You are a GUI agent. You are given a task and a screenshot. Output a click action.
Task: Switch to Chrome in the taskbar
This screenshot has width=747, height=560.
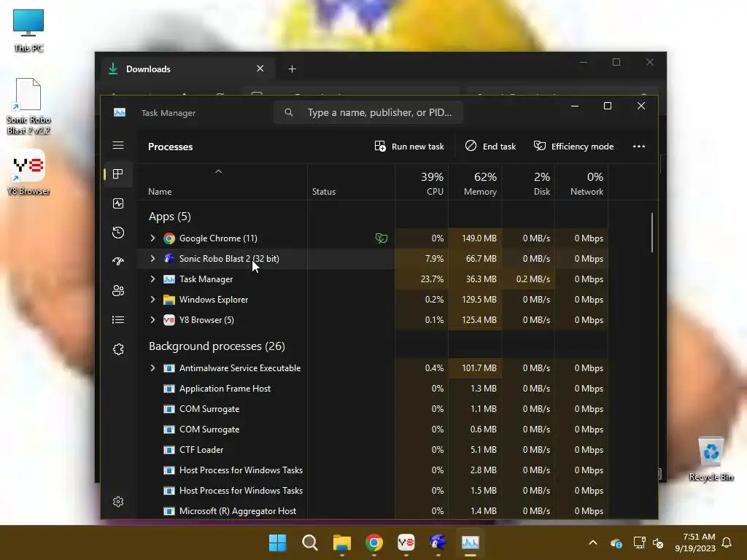click(x=374, y=542)
